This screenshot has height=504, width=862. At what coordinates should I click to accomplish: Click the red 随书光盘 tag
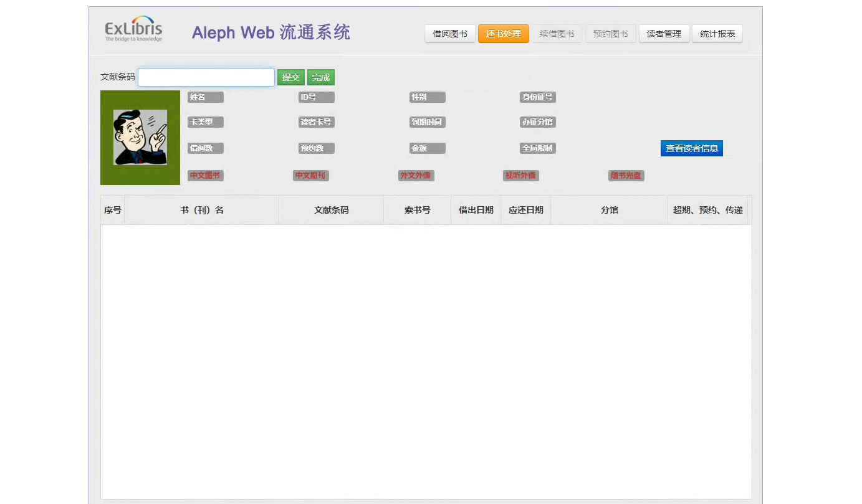pyautogui.click(x=626, y=176)
